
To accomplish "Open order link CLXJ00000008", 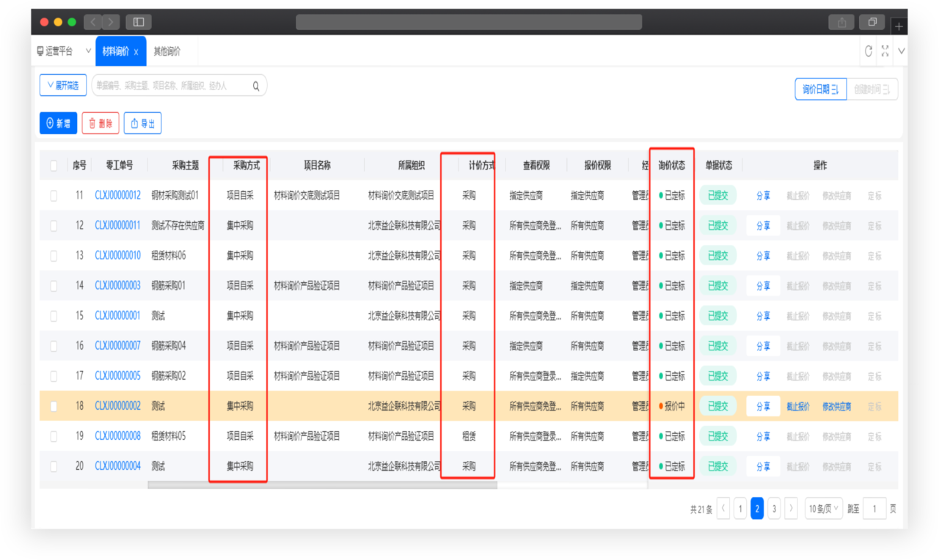I will coord(117,436).
